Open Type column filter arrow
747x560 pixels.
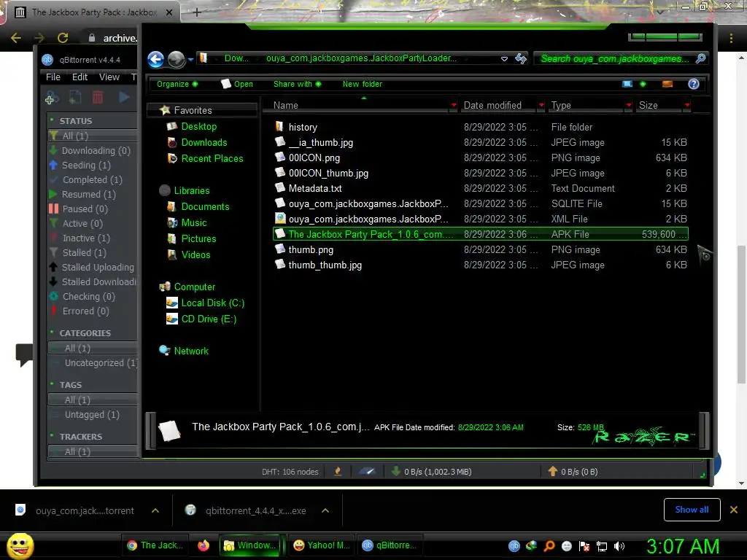(x=629, y=105)
